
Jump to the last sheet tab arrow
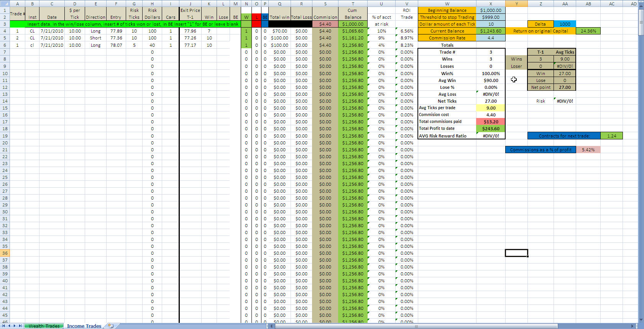coord(20,326)
